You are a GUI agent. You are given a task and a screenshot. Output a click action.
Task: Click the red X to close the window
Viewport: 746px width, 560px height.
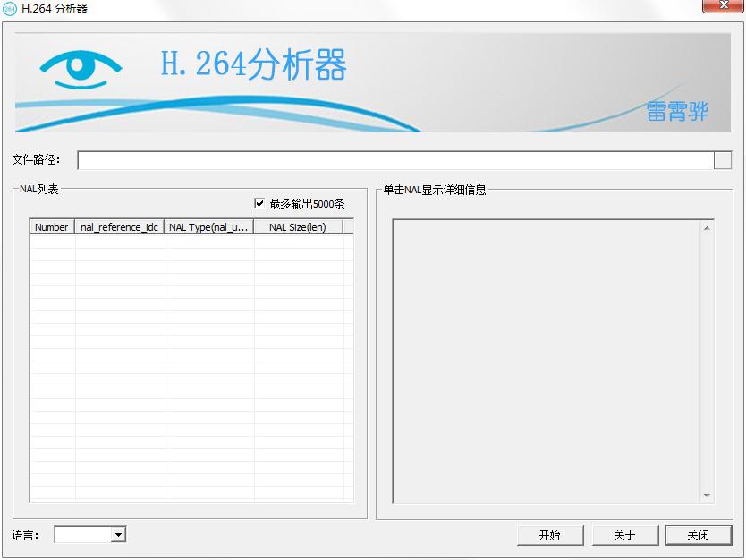click(x=724, y=6)
